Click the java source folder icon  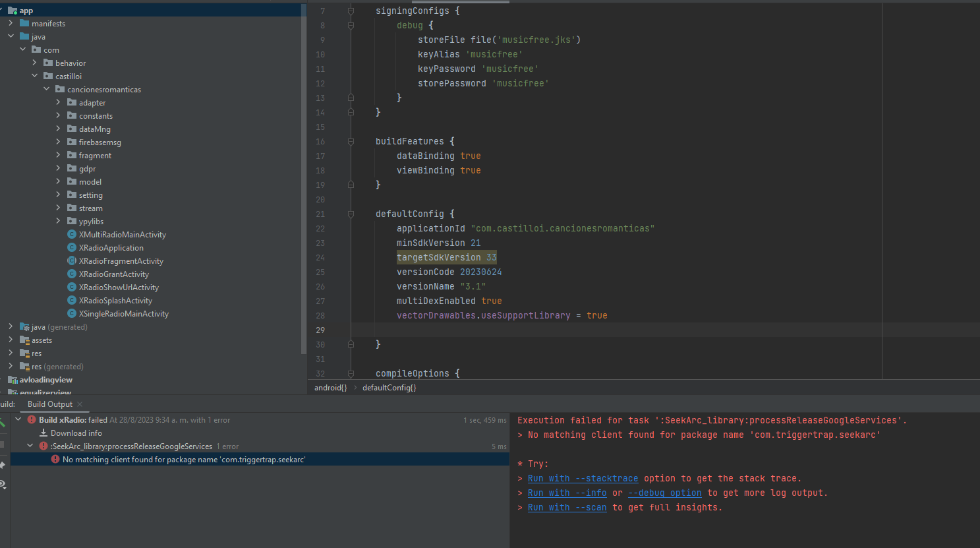[24, 36]
